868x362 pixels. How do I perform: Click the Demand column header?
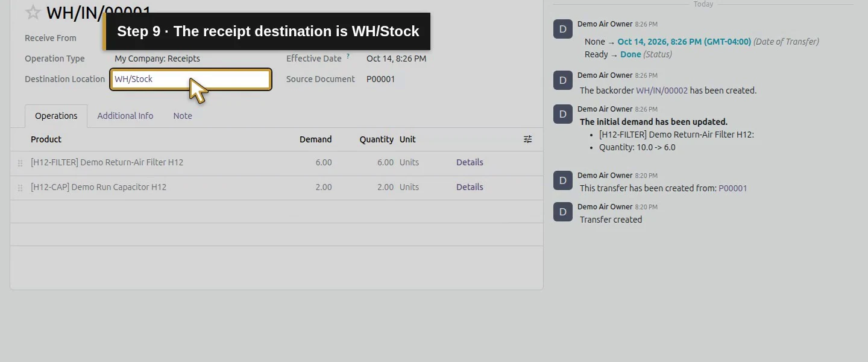coord(316,139)
